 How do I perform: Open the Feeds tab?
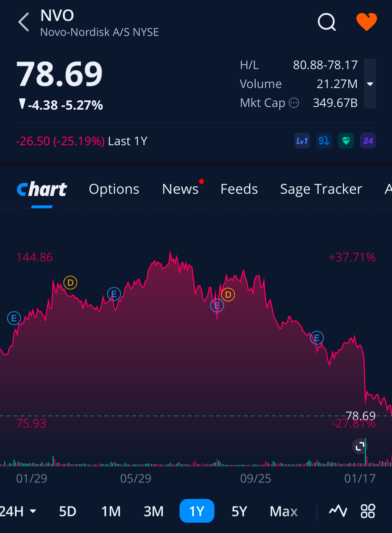click(x=239, y=189)
